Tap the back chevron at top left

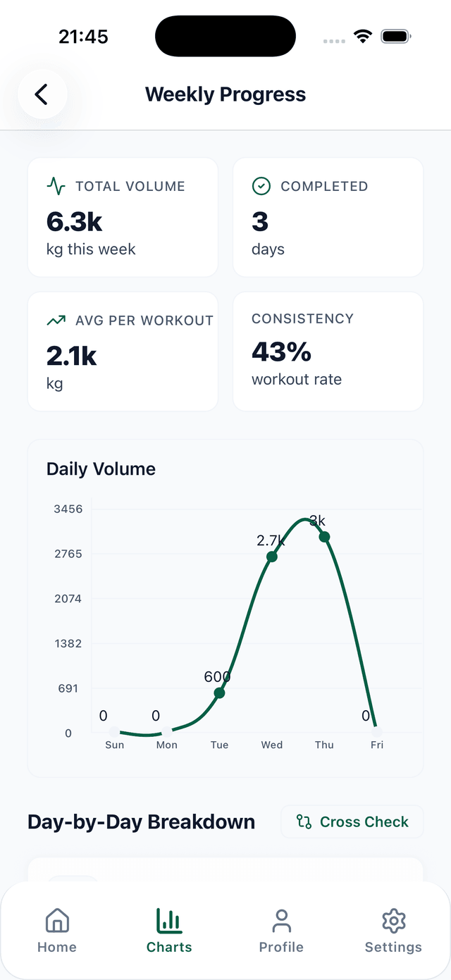[42, 94]
